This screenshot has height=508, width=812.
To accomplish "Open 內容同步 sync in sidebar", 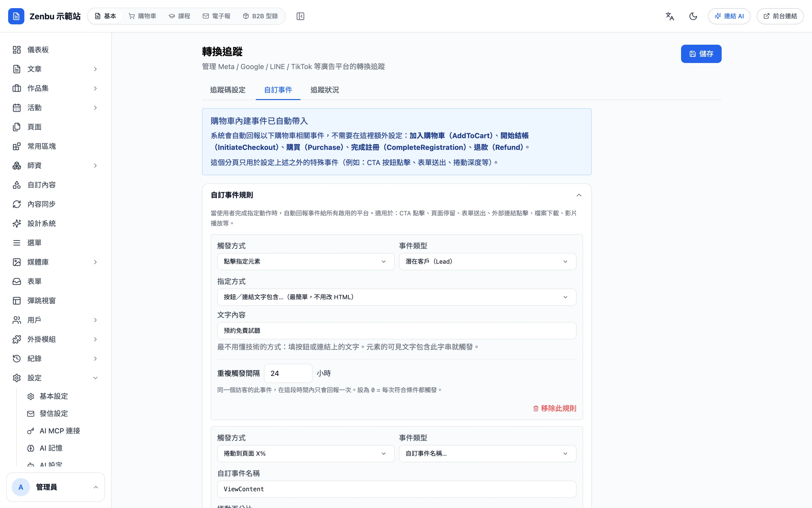I will click(x=56, y=204).
